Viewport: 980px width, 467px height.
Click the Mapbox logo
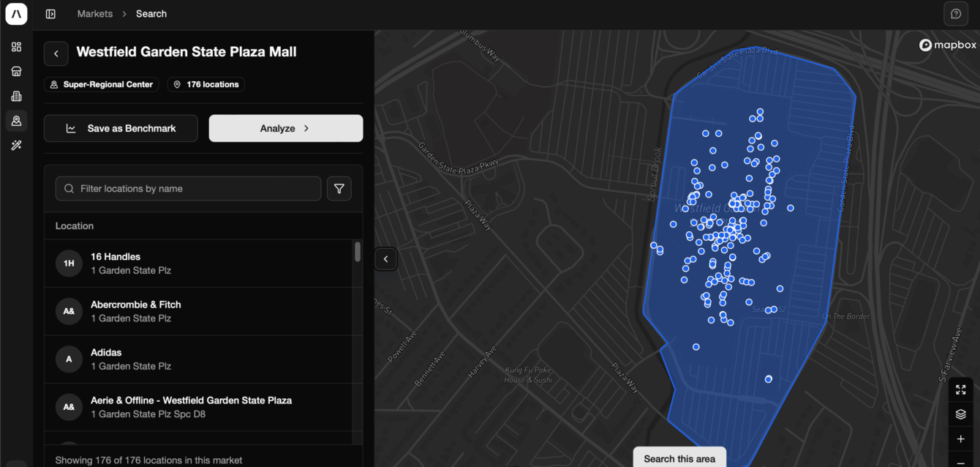(x=948, y=45)
